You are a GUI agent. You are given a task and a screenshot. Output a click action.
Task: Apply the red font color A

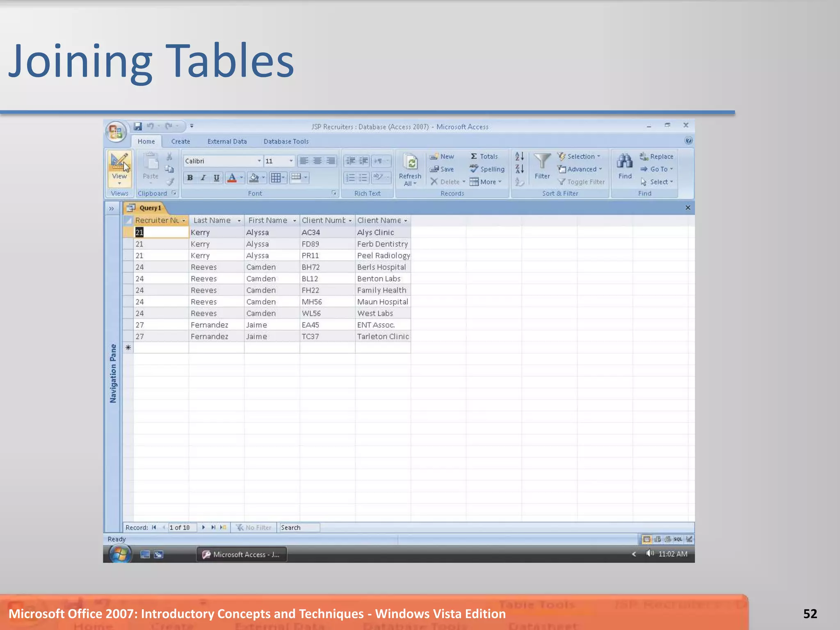tap(232, 178)
